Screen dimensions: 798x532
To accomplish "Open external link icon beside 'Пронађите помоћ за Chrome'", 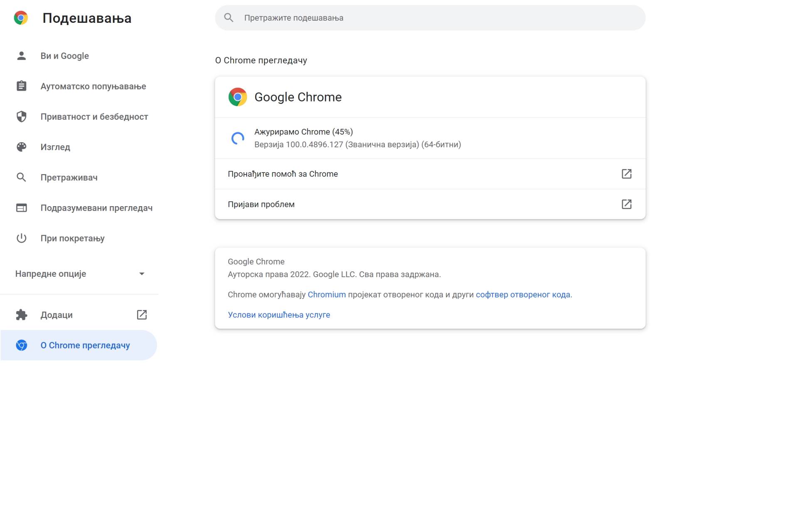I will pos(627,174).
